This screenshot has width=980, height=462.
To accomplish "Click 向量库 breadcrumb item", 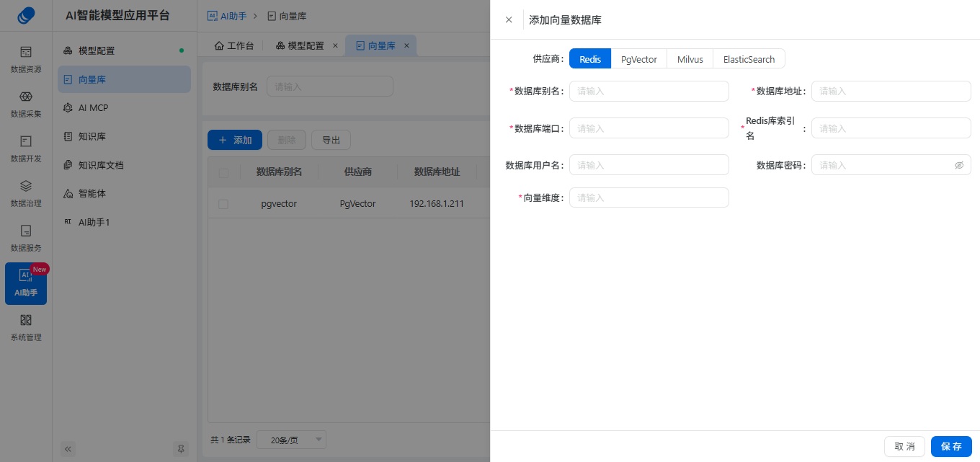I will coord(287,16).
